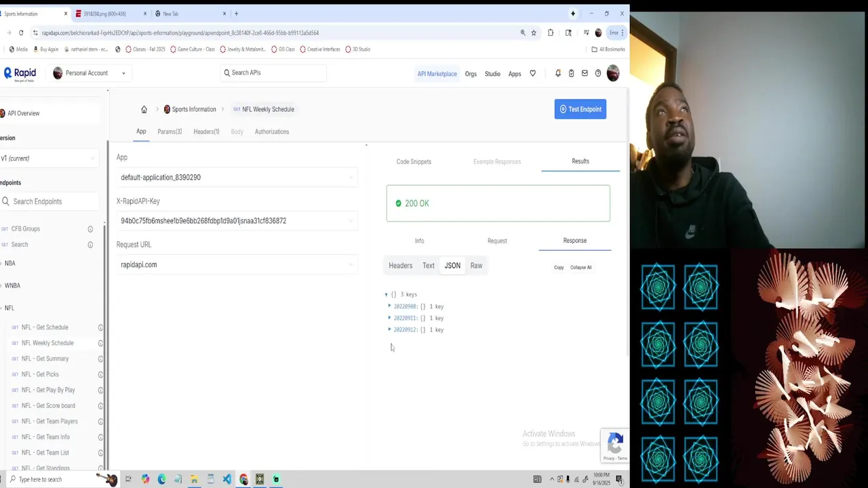Switch to the New Tab browser tab
Viewport: 868px width, 488px height.
[x=190, y=14]
